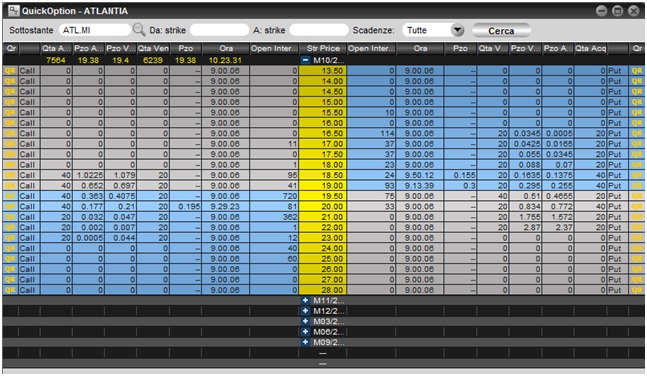Click the put open interest value 114
The height and width of the screenshot is (376, 647).
(x=371, y=133)
